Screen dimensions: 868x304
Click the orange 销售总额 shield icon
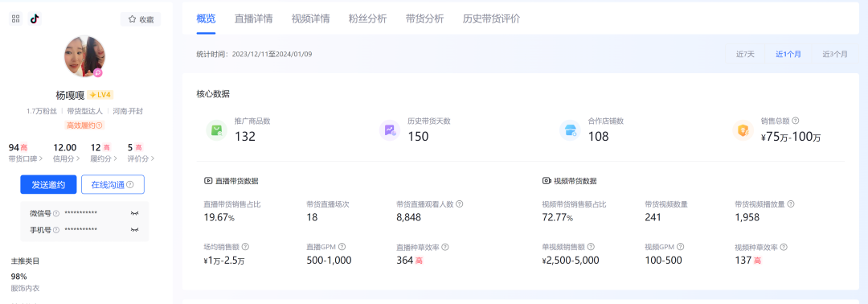[743, 130]
